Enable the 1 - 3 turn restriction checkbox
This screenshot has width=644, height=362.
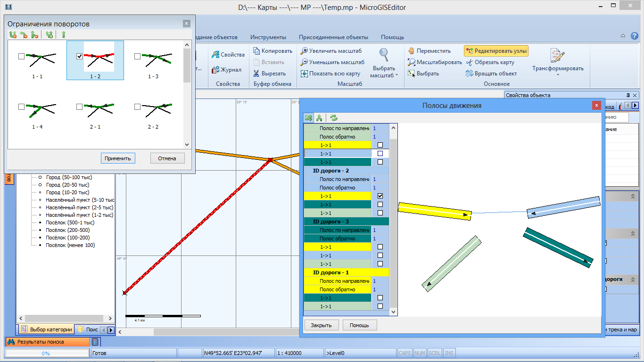[x=137, y=56]
